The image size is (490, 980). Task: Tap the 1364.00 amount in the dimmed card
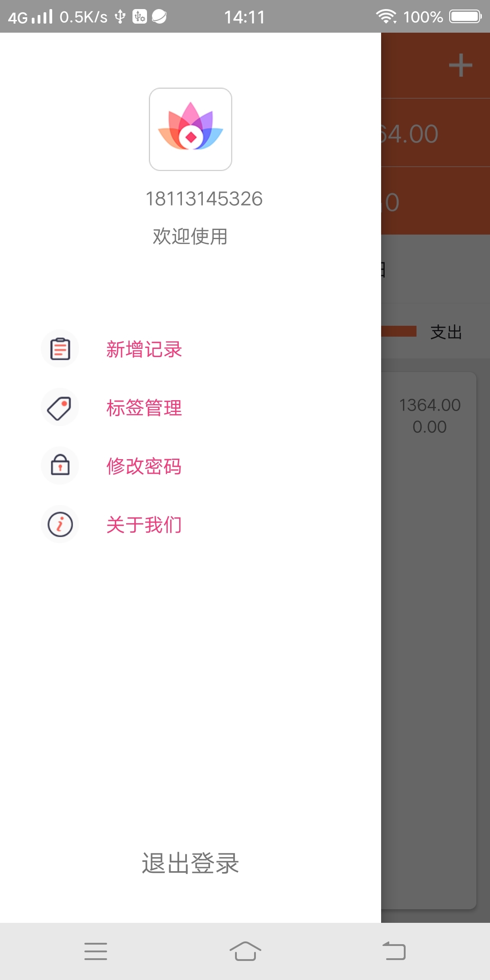tap(430, 405)
